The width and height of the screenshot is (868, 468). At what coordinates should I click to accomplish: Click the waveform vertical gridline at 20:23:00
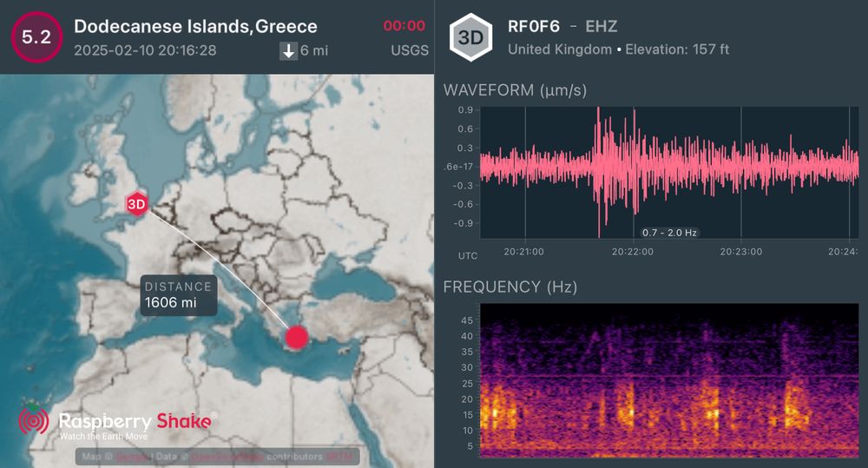point(741,172)
